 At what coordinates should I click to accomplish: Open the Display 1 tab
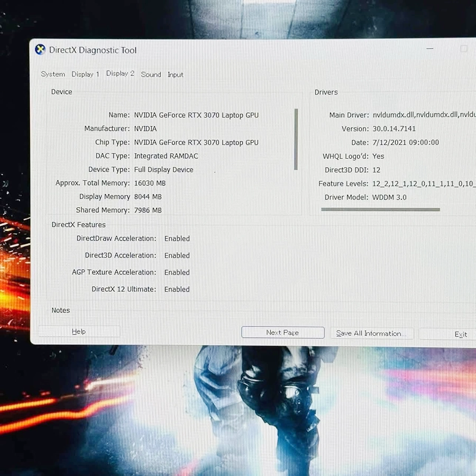(x=85, y=75)
